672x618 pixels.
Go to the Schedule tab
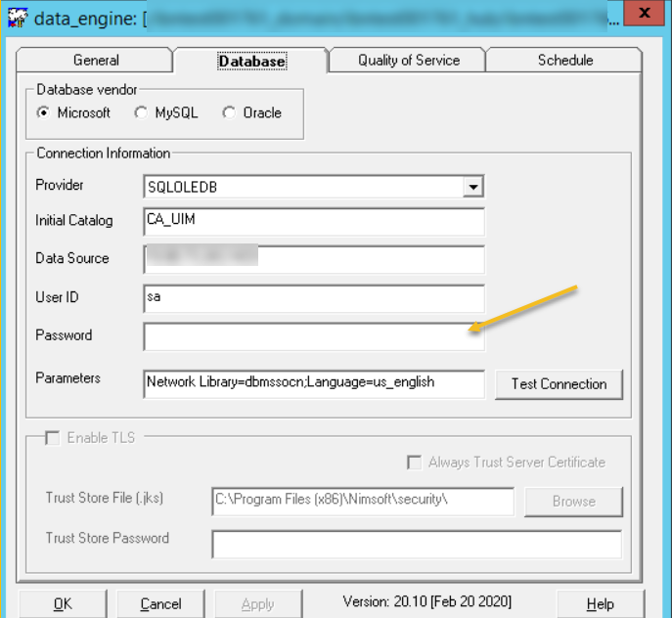pos(564,60)
